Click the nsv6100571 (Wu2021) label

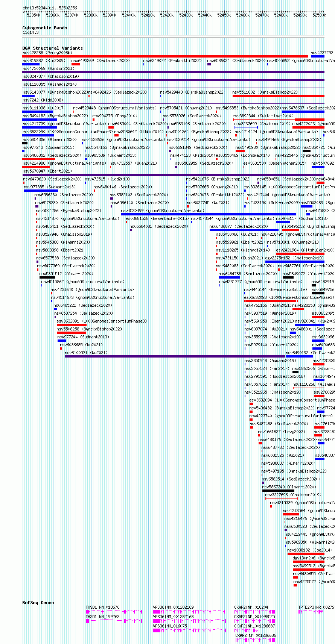tap(86, 353)
